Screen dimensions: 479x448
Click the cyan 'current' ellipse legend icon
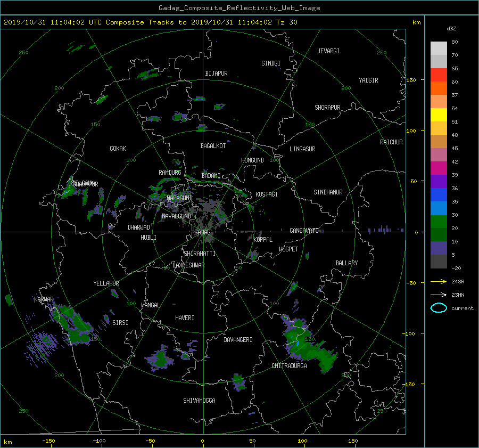tap(439, 308)
